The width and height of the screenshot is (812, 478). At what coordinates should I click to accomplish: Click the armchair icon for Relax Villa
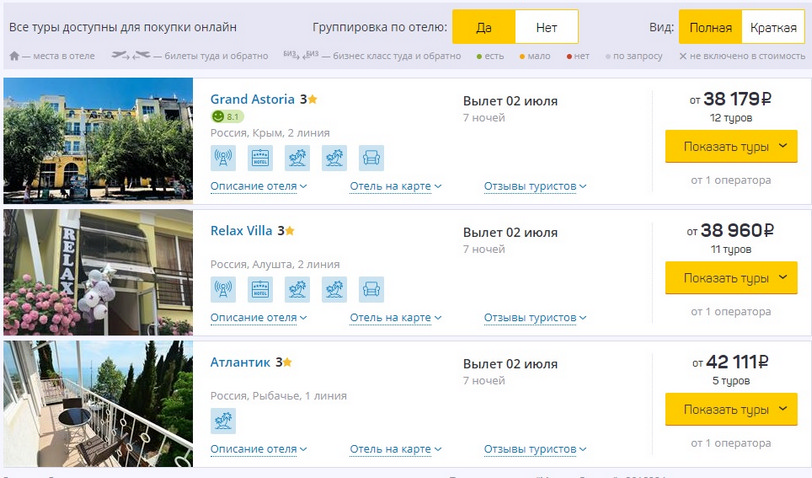[371, 290]
